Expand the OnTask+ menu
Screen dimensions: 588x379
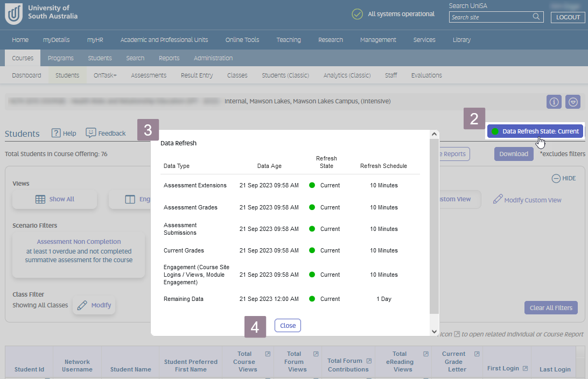click(x=104, y=75)
